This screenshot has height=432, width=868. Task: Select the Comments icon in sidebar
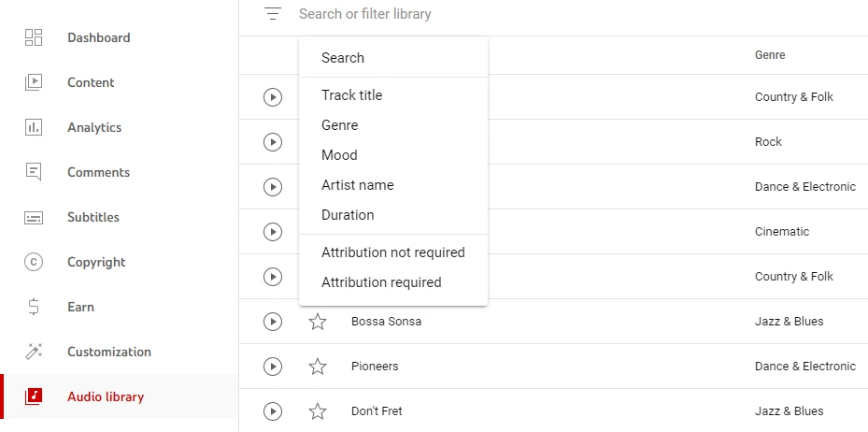point(34,172)
